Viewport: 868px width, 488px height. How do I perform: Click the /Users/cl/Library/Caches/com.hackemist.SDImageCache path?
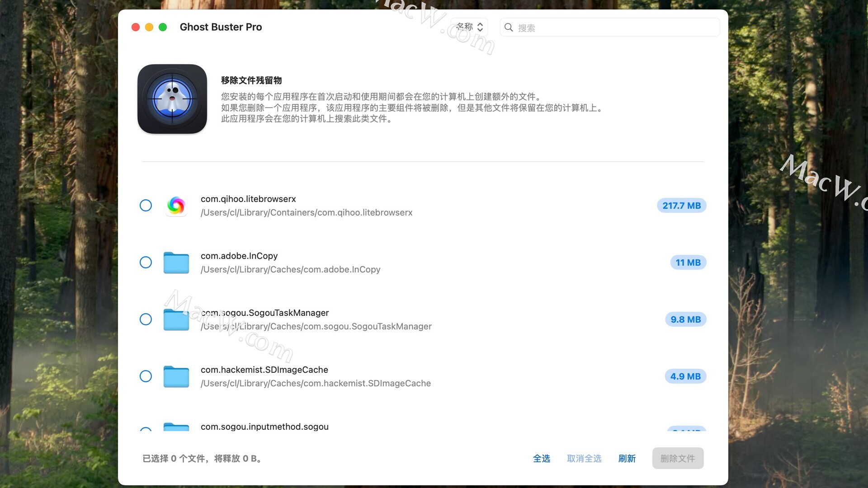316,383
